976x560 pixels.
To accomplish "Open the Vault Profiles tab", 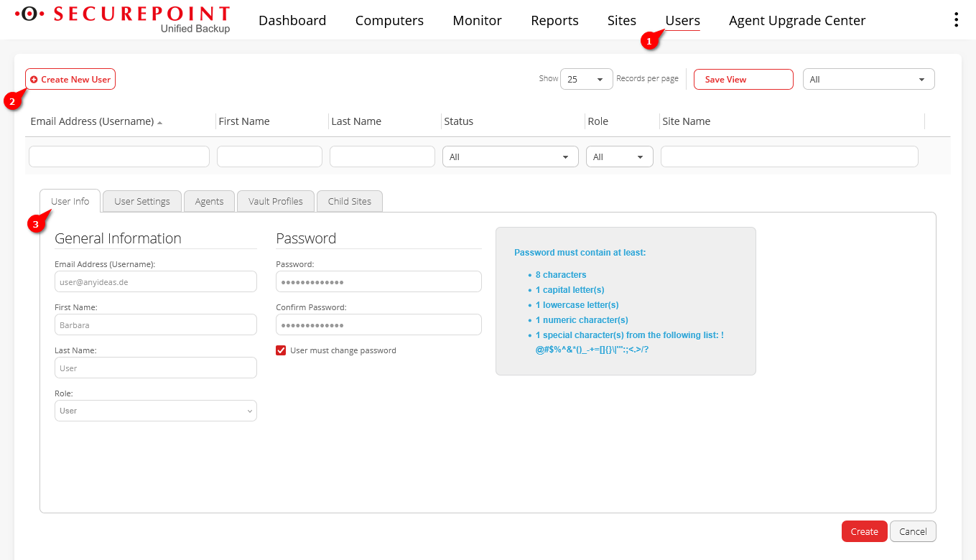I will coord(276,202).
